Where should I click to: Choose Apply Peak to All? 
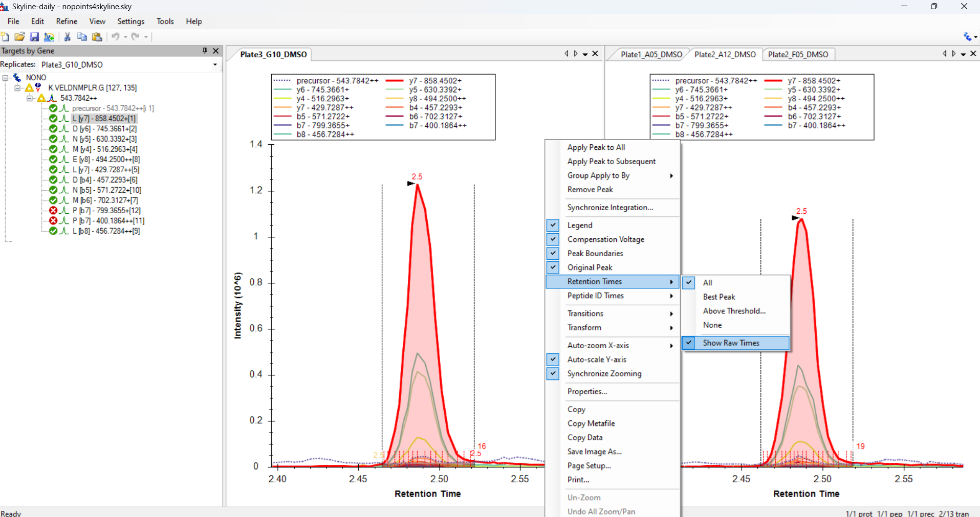click(596, 147)
